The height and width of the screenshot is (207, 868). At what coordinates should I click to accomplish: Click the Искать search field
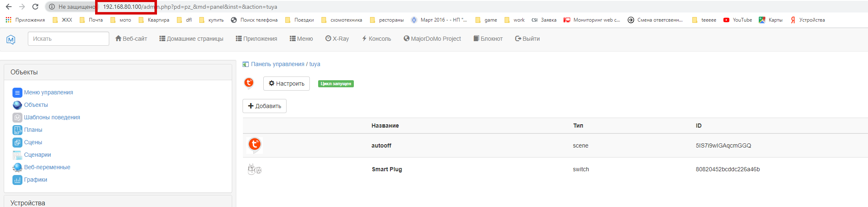[x=68, y=39]
